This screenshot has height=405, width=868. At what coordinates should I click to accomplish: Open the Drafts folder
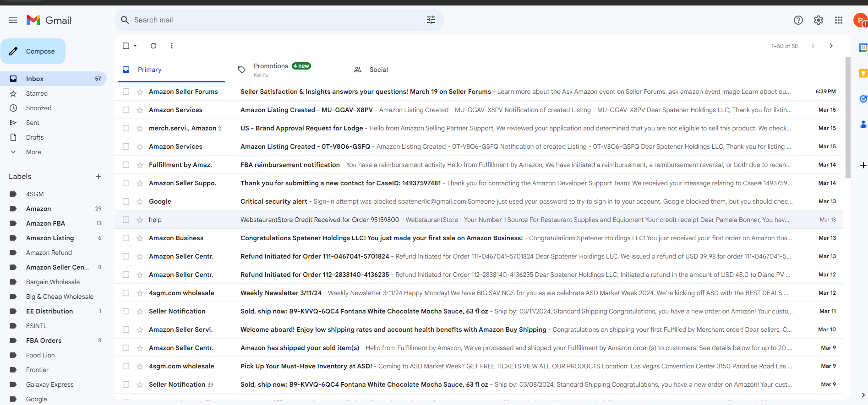coord(53,137)
